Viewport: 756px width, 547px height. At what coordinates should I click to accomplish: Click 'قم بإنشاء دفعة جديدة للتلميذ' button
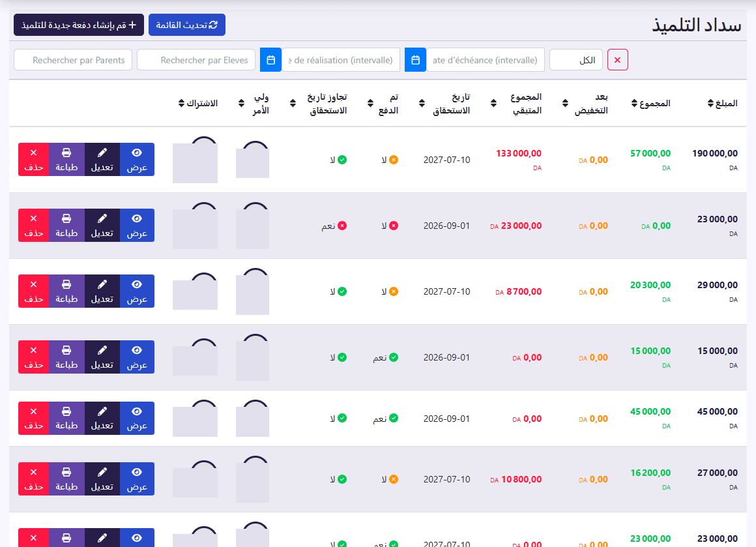click(79, 25)
